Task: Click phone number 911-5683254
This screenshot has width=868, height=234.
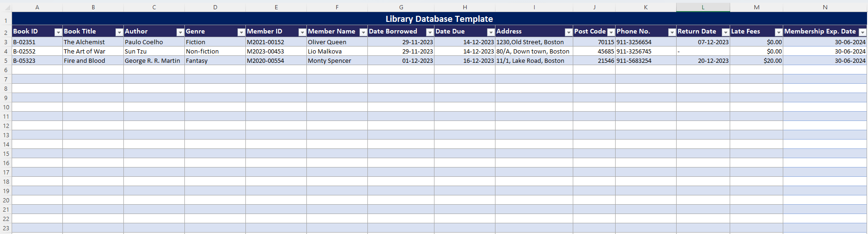Action: click(646, 60)
